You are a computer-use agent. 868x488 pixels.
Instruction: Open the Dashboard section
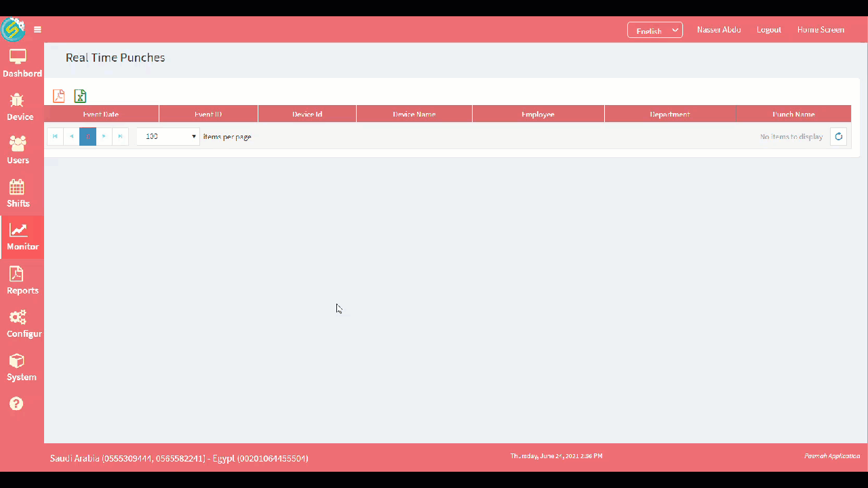(22, 64)
